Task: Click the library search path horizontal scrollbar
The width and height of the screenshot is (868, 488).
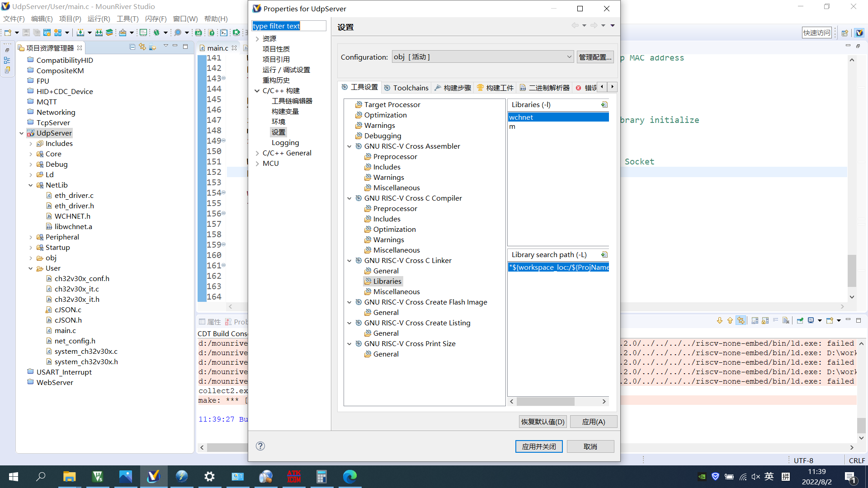Action: [558, 401]
